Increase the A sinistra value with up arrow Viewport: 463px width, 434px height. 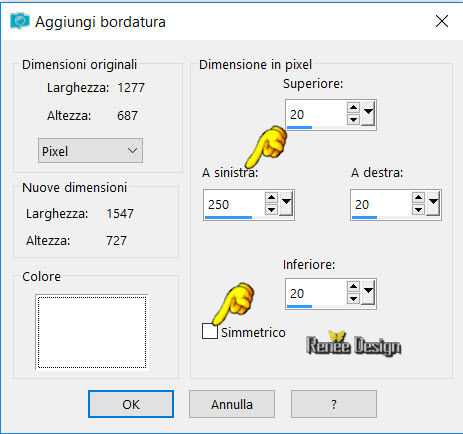coord(271,198)
